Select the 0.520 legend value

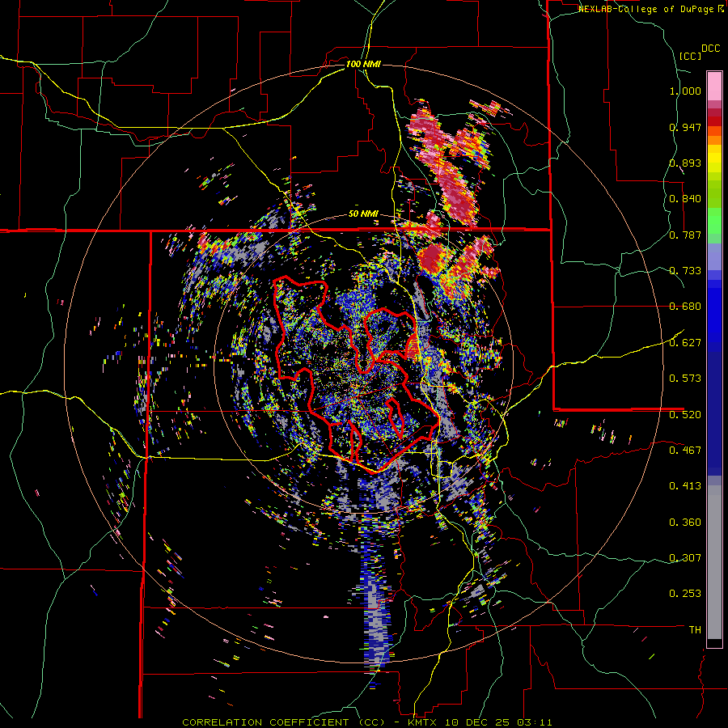685,414
